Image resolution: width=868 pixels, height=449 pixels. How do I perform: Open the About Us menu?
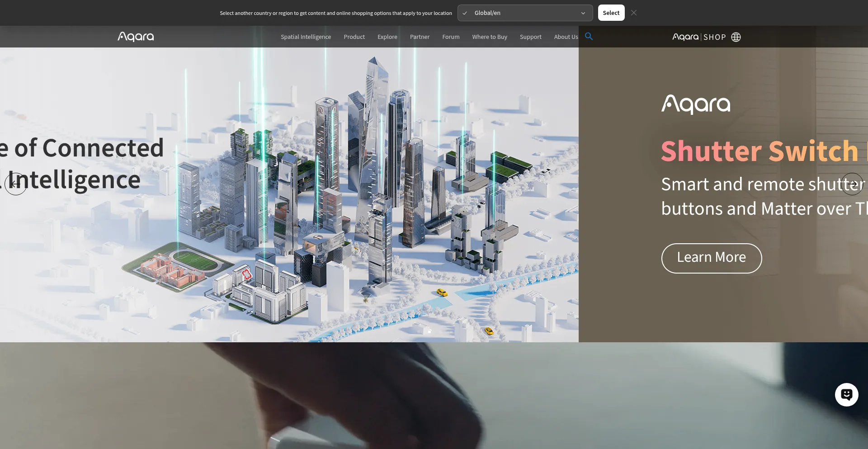click(x=566, y=37)
